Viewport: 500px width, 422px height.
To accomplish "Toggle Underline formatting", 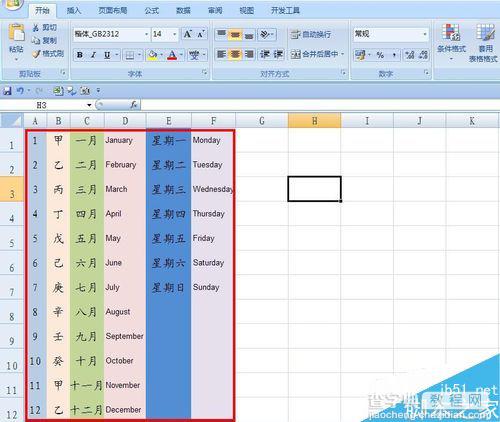I will click(x=107, y=55).
